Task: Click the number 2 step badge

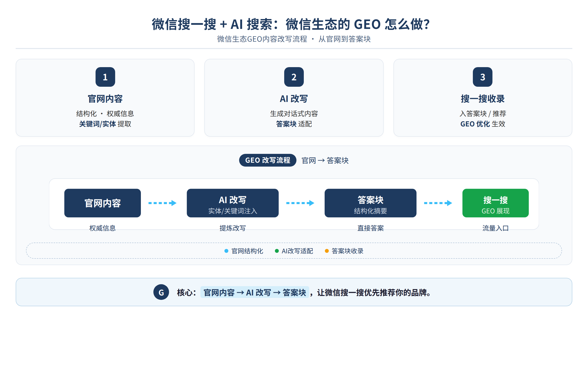Action: 294,77
